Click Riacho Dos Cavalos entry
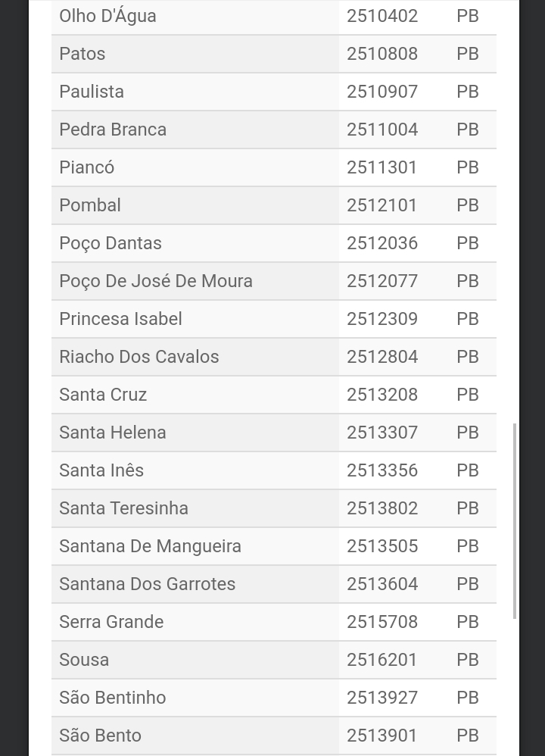Viewport: 545px width, 756px height. [x=139, y=357]
